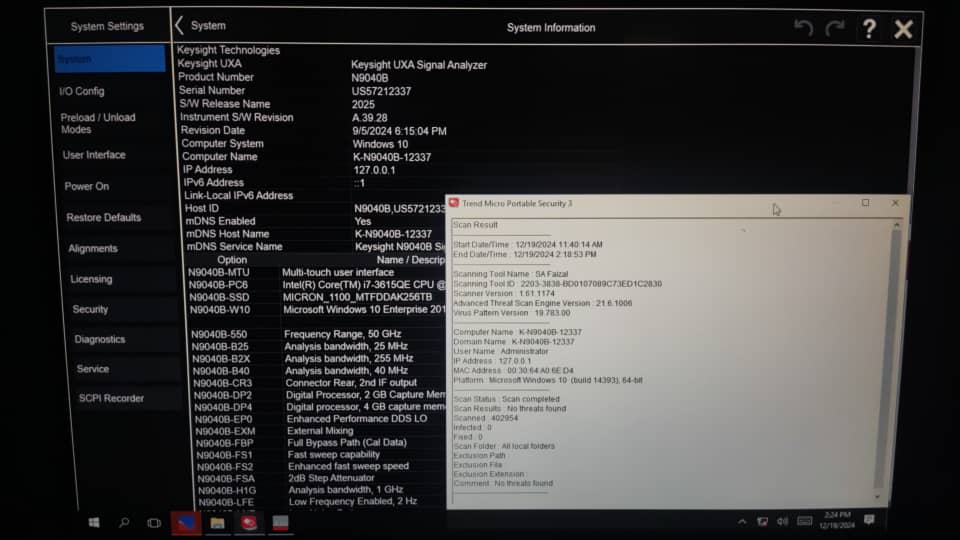Open help with the question mark icon
This screenshot has width=960, height=540.
pos(869,28)
